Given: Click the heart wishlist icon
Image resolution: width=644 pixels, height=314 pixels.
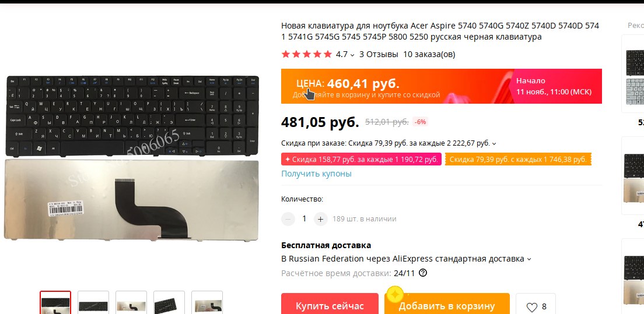Looking at the screenshot, I should click(x=532, y=307).
